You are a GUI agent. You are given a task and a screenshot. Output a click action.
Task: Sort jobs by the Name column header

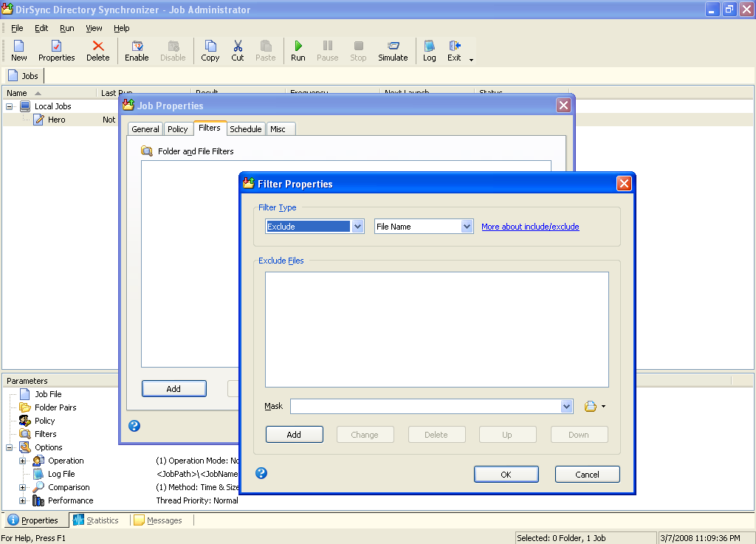(50, 93)
